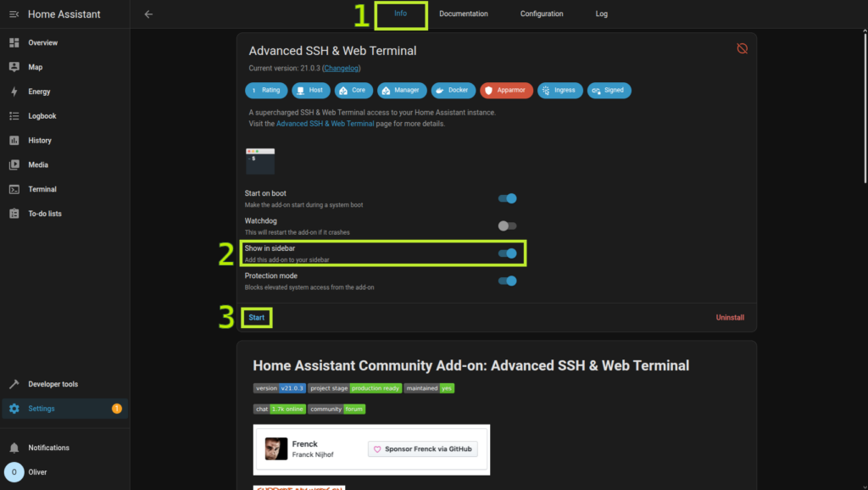Open the Energy lightning icon
This screenshot has height=490, width=868.
click(14, 92)
